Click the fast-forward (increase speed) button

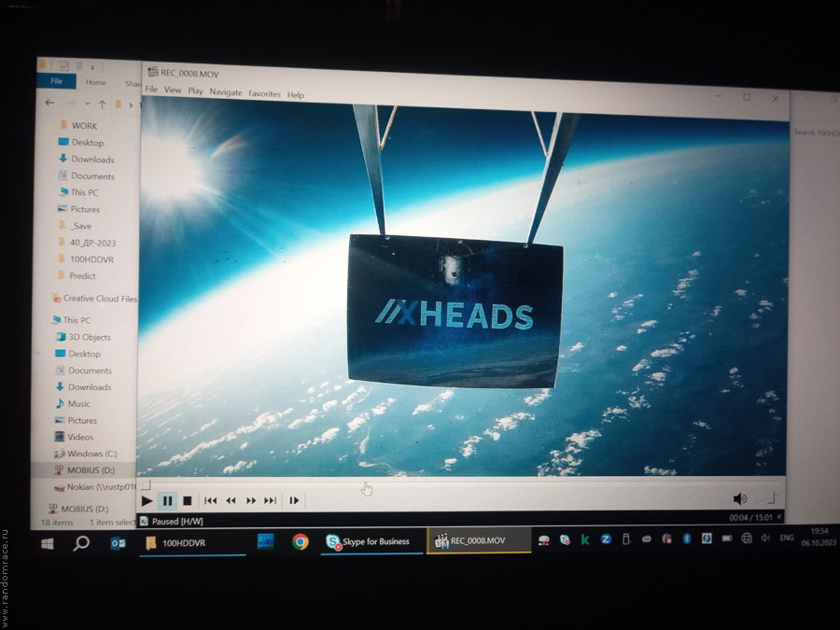pyautogui.click(x=250, y=501)
